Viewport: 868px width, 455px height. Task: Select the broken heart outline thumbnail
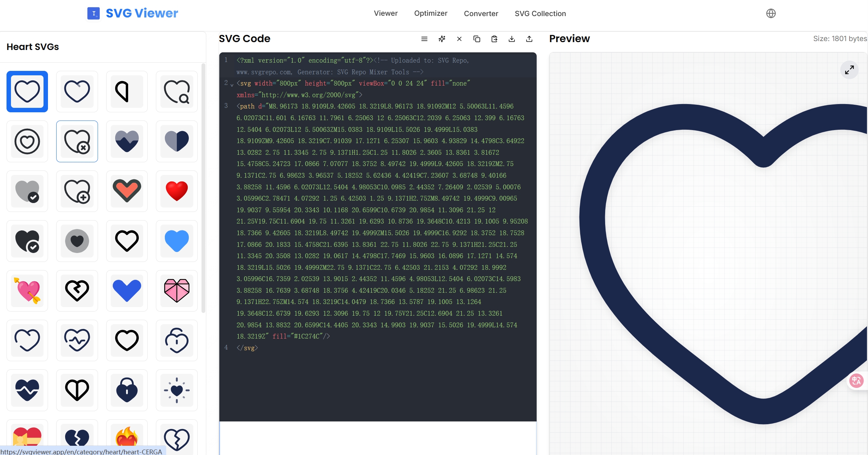pyautogui.click(x=77, y=291)
